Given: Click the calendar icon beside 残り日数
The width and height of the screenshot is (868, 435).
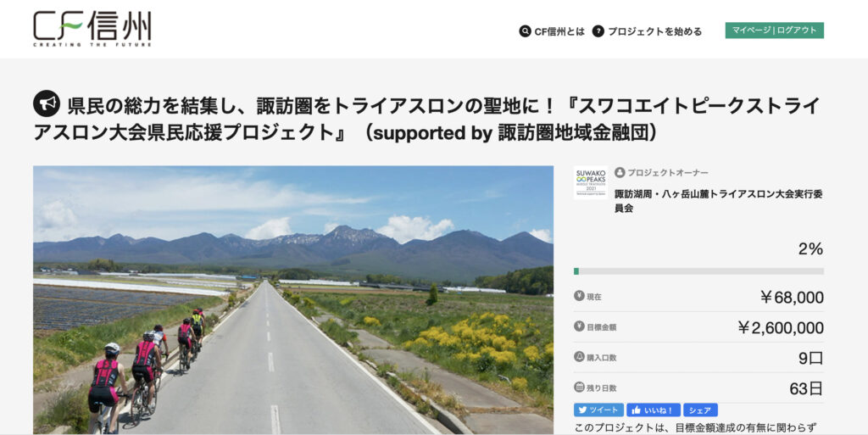Looking at the screenshot, I should point(579,388).
